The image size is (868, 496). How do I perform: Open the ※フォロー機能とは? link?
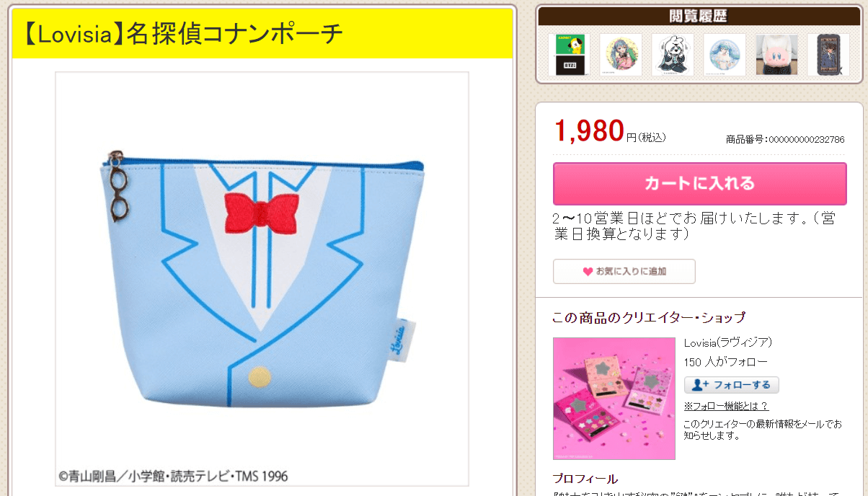tap(726, 406)
